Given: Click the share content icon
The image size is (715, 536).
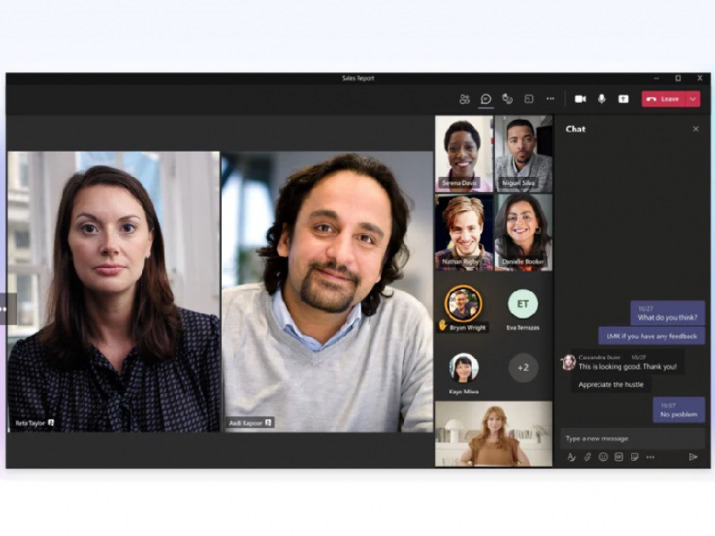Looking at the screenshot, I should [x=623, y=99].
